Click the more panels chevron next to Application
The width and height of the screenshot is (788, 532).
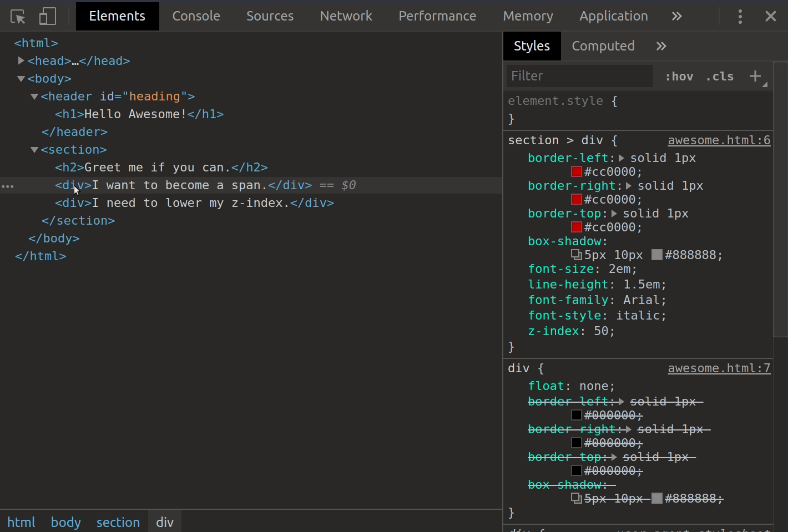pyautogui.click(x=676, y=16)
